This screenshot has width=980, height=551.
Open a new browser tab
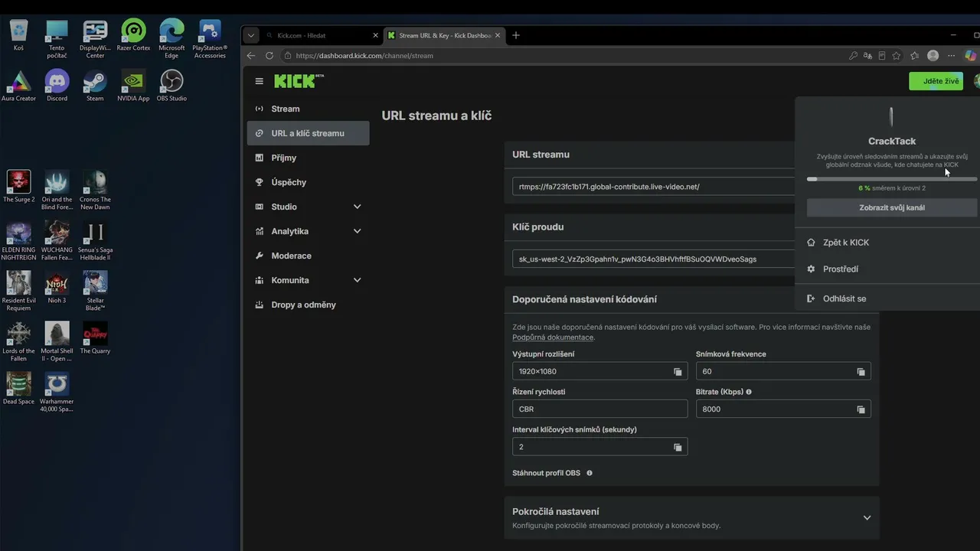click(x=516, y=35)
